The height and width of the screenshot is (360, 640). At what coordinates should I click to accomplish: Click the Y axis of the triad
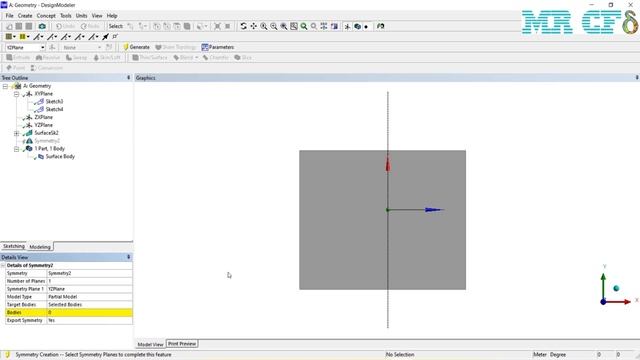(603, 286)
